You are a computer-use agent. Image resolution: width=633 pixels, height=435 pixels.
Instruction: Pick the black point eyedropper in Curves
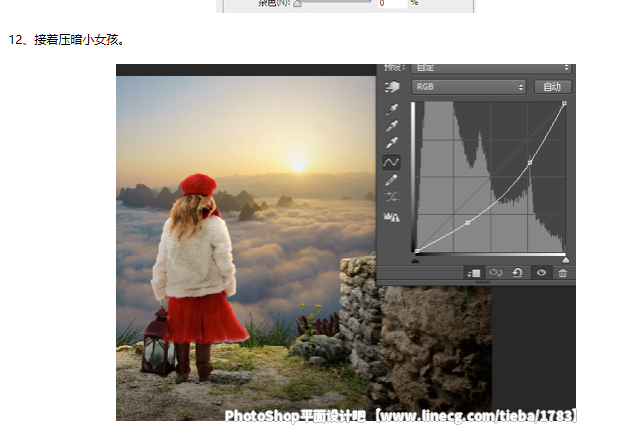tap(392, 109)
